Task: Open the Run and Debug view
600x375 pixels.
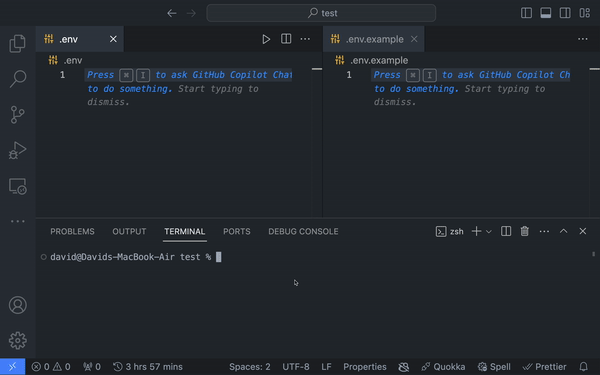Action: point(18,150)
